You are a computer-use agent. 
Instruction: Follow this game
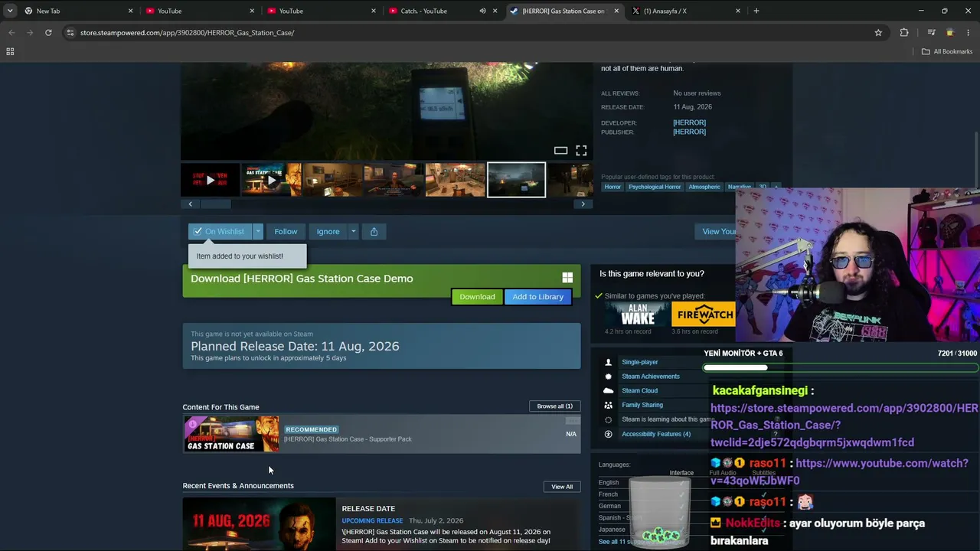[286, 231]
